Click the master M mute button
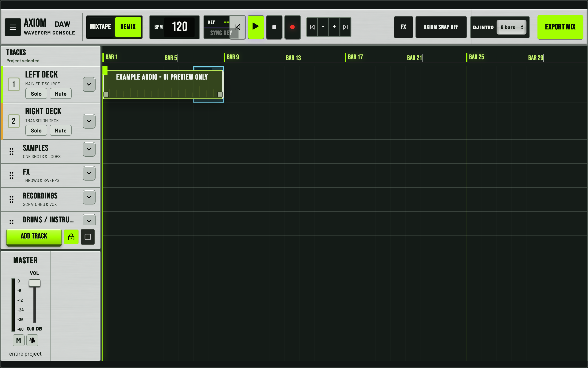588x368 pixels. point(18,340)
